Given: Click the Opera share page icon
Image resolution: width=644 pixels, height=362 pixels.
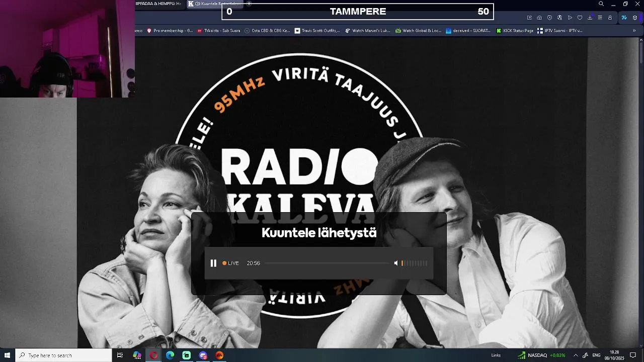Looking at the screenshot, I should [x=529, y=18].
